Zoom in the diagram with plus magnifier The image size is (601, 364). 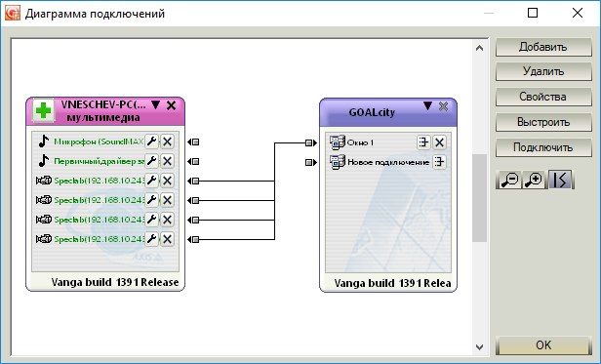535,180
